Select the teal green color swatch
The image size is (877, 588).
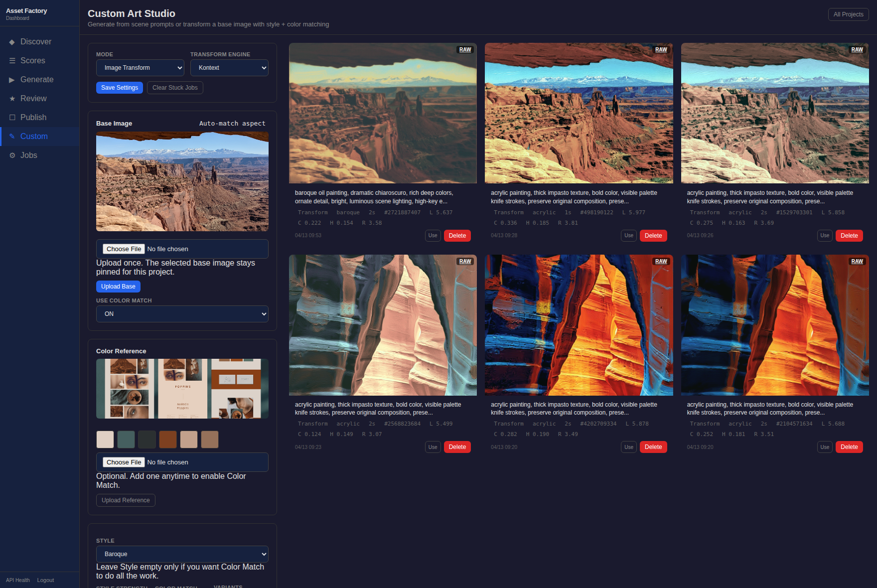126,440
